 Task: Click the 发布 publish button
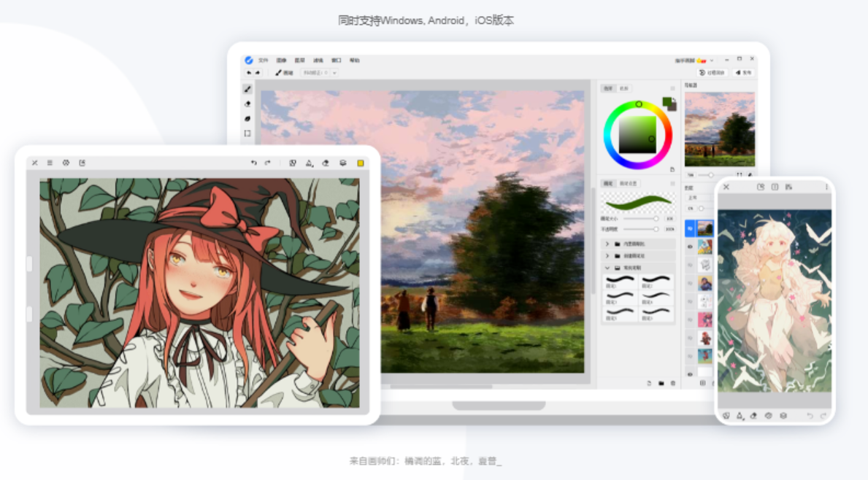[743, 72]
